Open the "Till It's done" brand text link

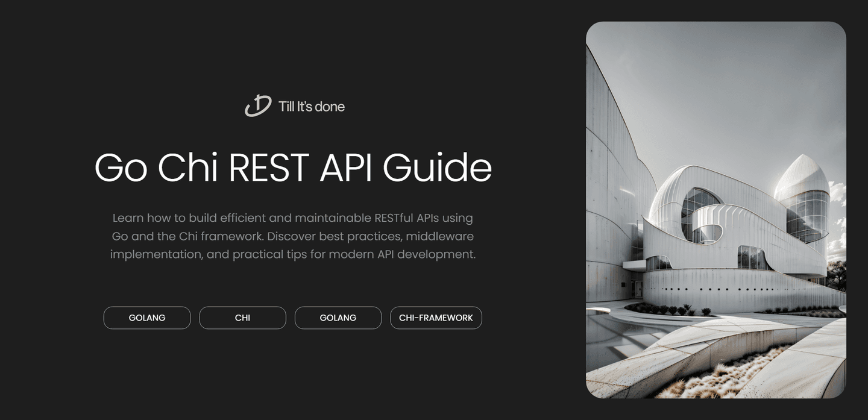[312, 107]
